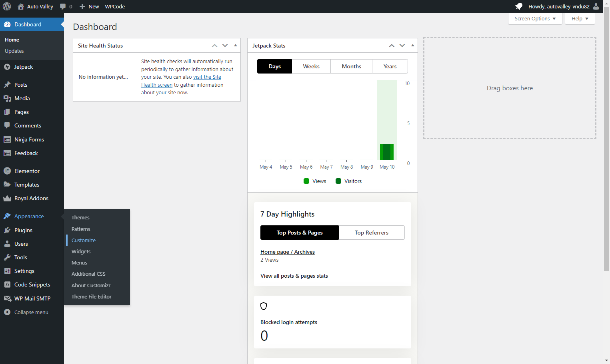Open Ninja Forms icon in sidebar

[7, 139]
